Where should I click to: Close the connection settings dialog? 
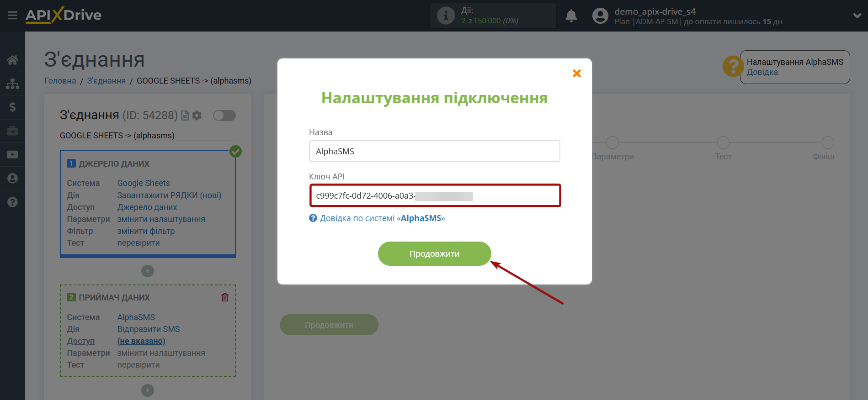577,73
